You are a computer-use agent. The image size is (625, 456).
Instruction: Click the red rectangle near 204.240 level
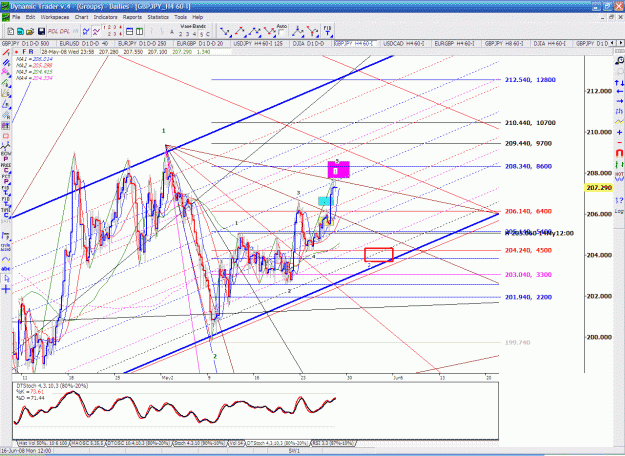(x=379, y=255)
